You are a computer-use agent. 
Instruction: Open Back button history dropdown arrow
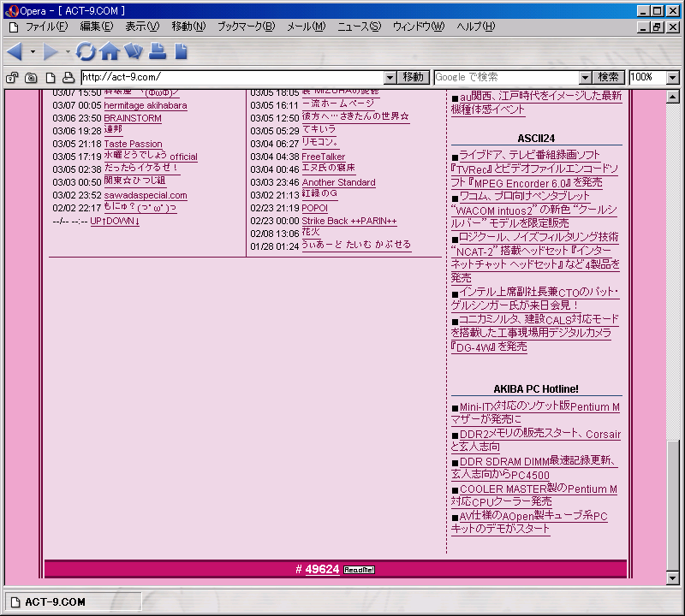tap(33, 51)
